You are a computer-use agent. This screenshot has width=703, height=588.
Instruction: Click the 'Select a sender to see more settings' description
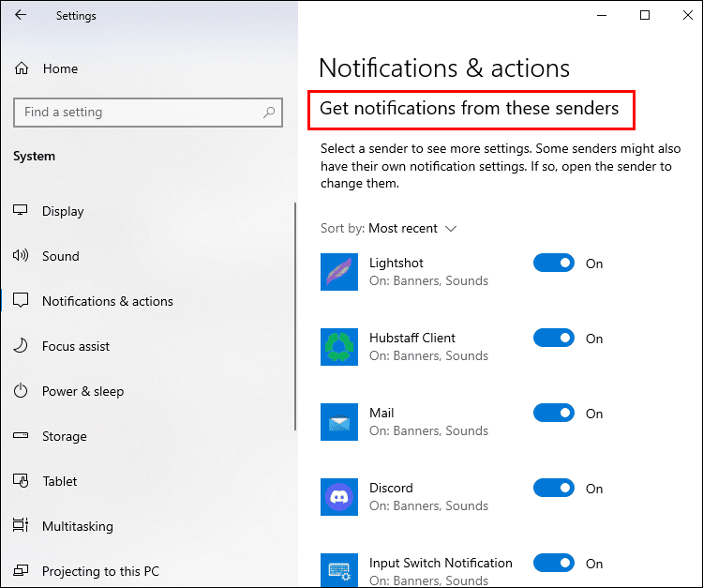tap(501, 166)
